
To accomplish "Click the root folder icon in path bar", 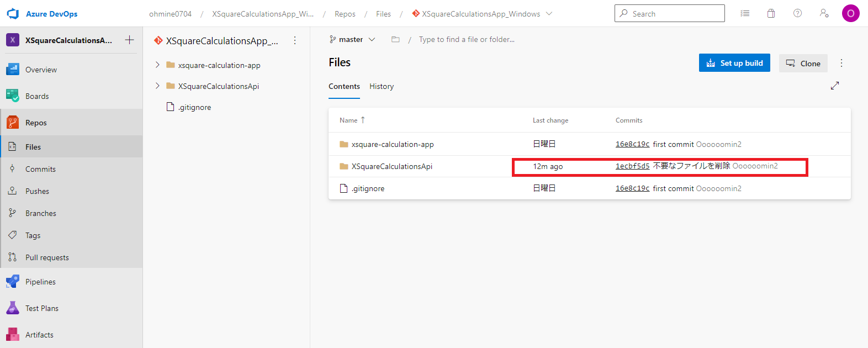I will (x=395, y=39).
